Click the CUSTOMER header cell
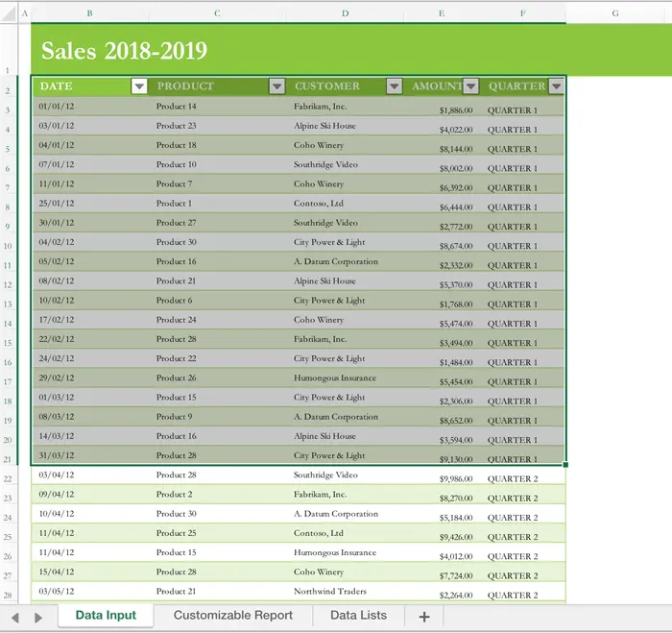 coord(345,86)
